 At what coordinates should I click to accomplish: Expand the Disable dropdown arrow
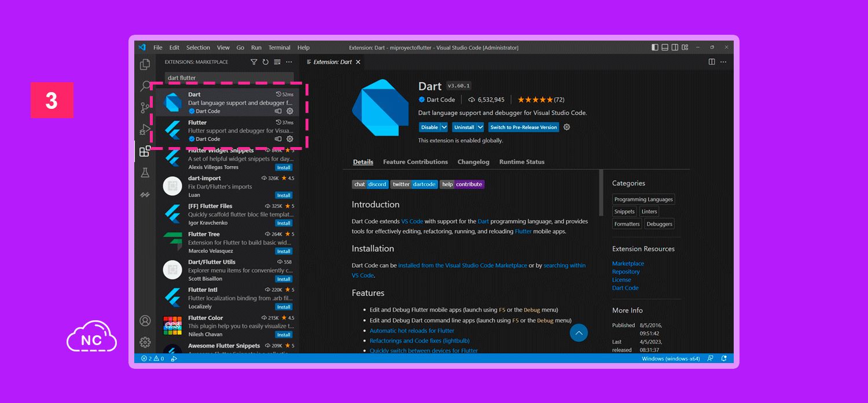click(x=444, y=127)
